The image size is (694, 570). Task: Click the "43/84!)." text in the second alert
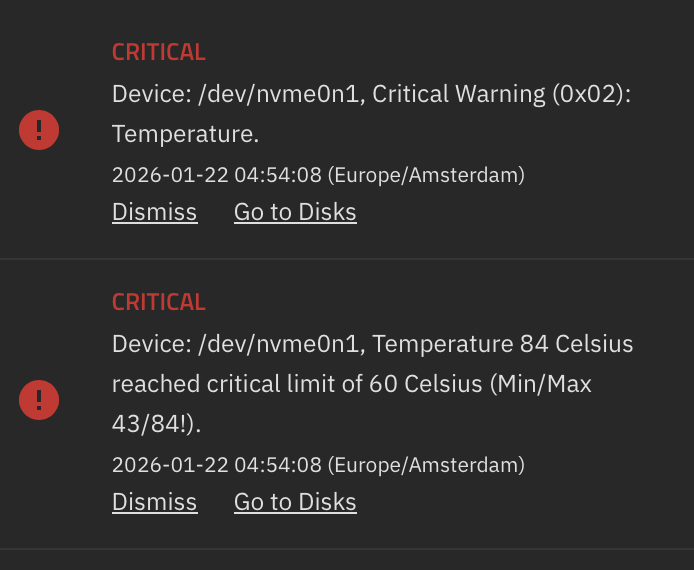pos(156,424)
